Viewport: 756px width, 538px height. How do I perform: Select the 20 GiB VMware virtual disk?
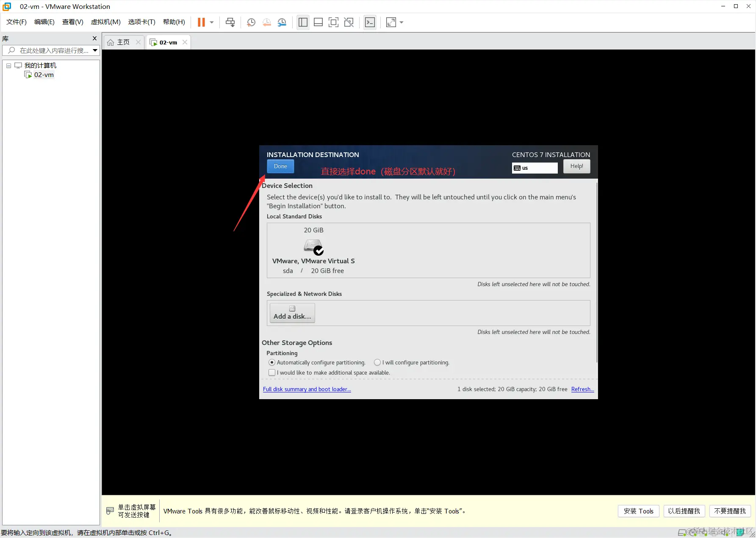click(x=313, y=251)
